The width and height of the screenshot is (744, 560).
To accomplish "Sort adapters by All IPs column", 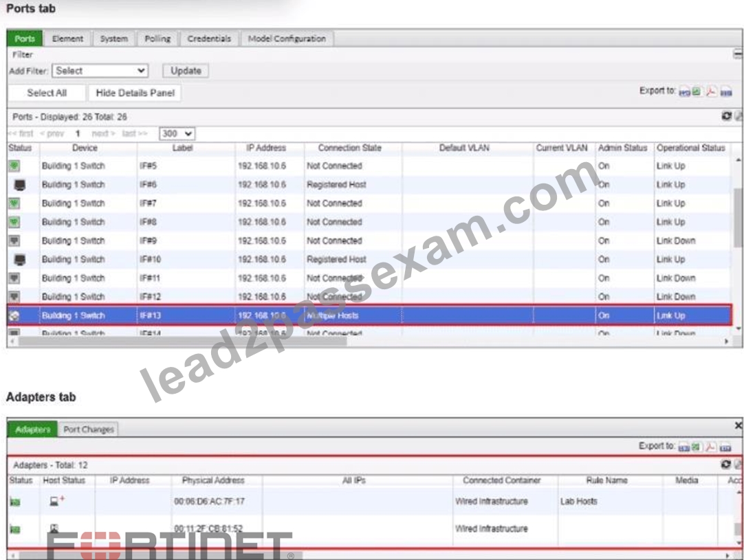I will pyautogui.click(x=354, y=480).
